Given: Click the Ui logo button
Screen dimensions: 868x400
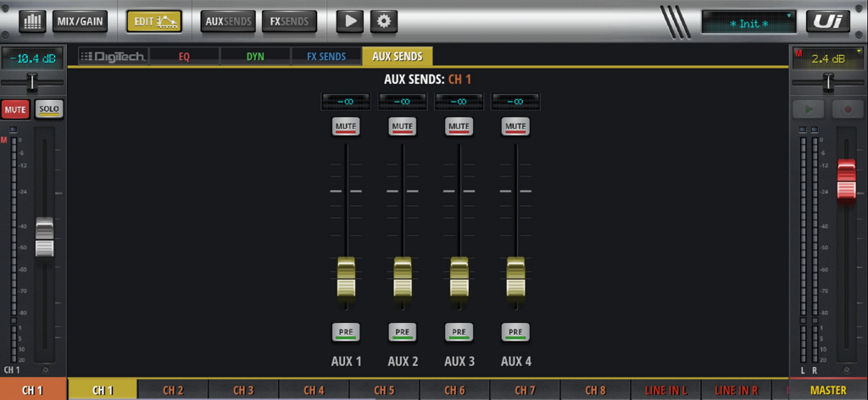Looking at the screenshot, I should [828, 21].
